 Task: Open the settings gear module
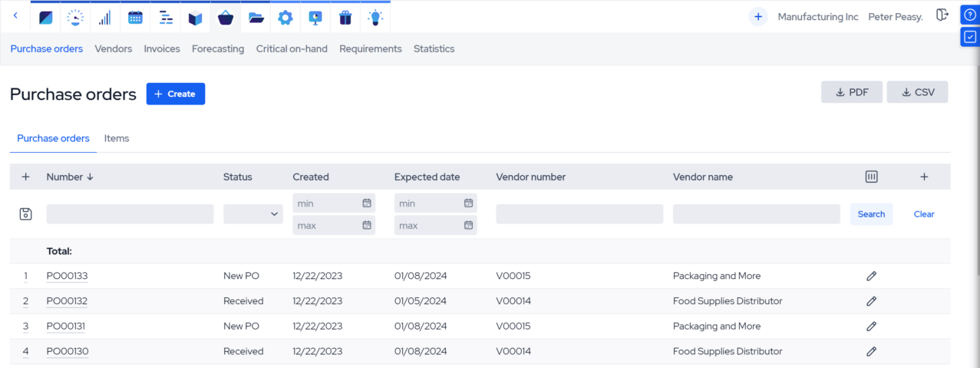pos(285,17)
